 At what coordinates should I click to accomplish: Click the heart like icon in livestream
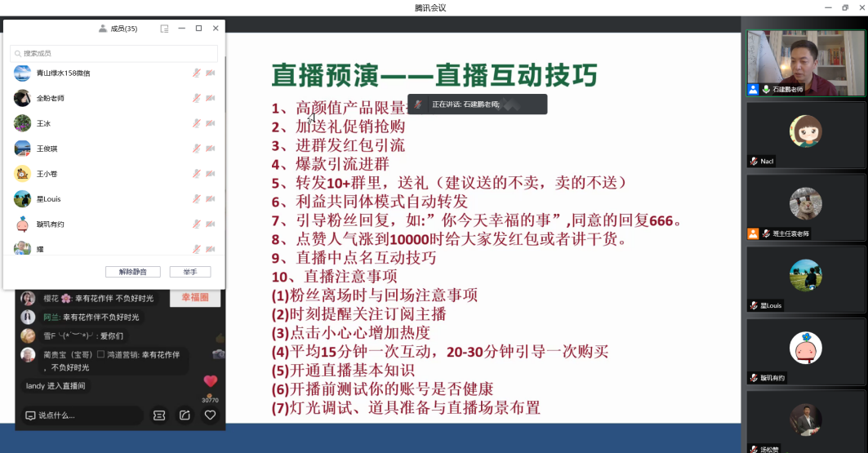tap(210, 415)
